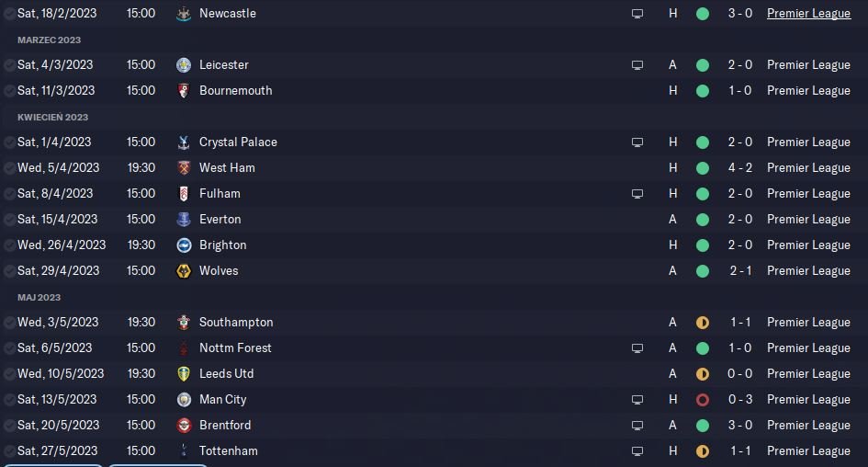Screen dimensions: 868x467
Task: Click the Wolves club badge icon
Action: pos(183,271)
